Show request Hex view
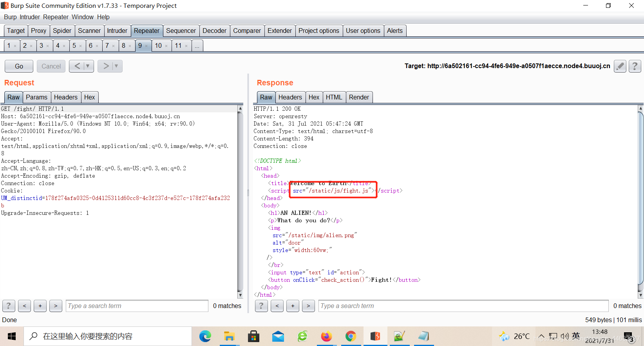 coord(89,97)
